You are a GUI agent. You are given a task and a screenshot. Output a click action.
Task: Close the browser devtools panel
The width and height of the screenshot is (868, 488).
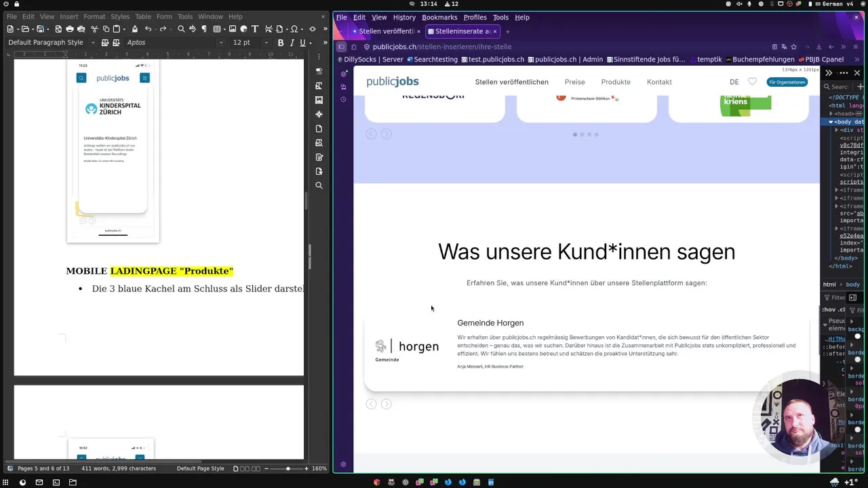tap(857, 73)
